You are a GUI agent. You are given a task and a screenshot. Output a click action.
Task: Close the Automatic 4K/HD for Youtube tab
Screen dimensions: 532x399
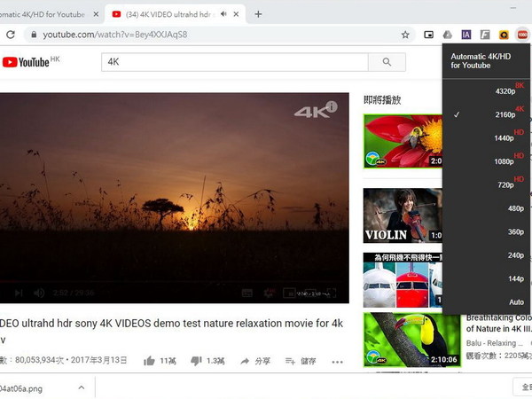(x=96, y=14)
